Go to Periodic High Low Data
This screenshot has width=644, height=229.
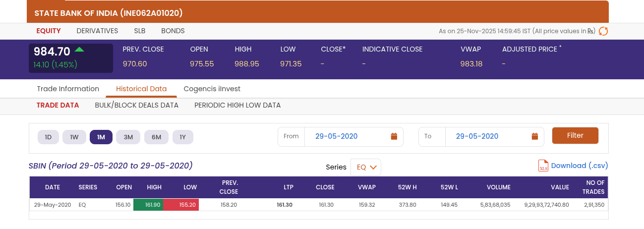(x=237, y=105)
